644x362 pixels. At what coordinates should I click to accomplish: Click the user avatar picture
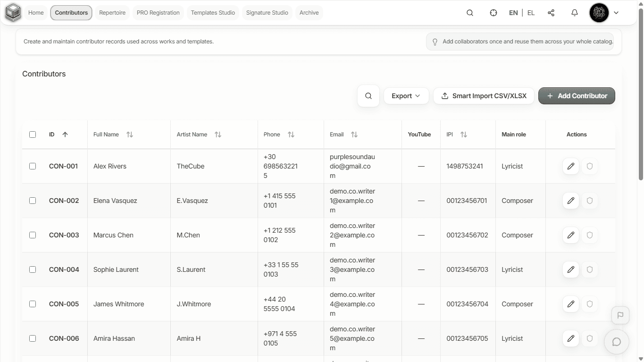point(599,13)
